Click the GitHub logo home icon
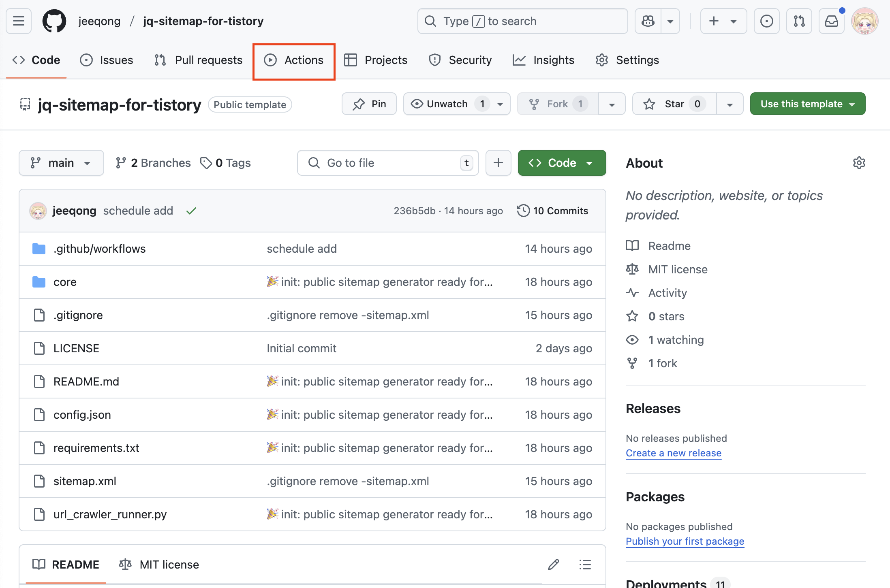890x588 pixels. [54, 21]
